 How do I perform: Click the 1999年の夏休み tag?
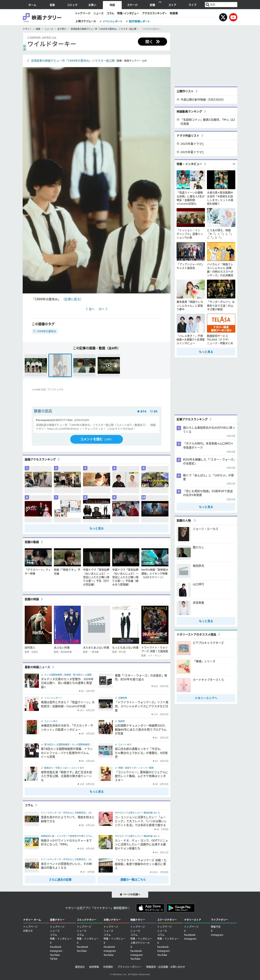click(45, 331)
